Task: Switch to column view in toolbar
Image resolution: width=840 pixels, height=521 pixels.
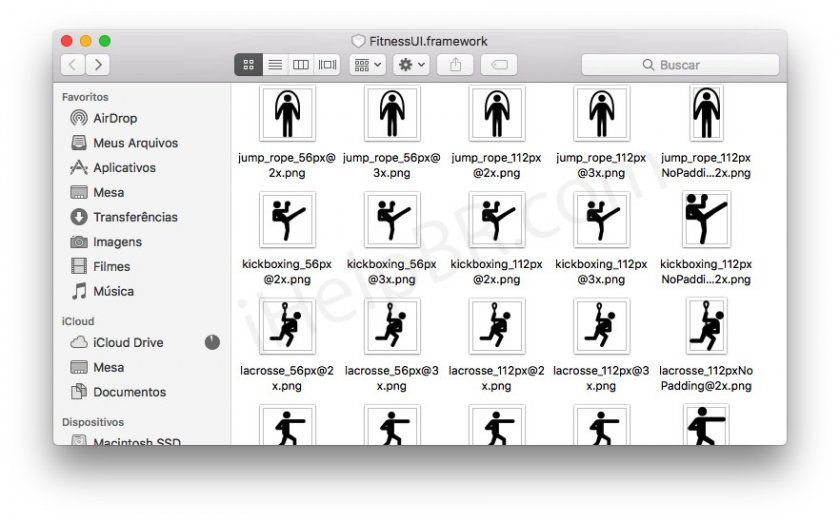Action: tap(301, 65)
